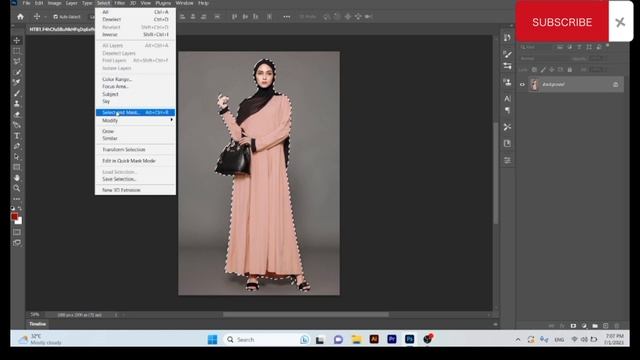Click the Windows Start button

point(212,340)
